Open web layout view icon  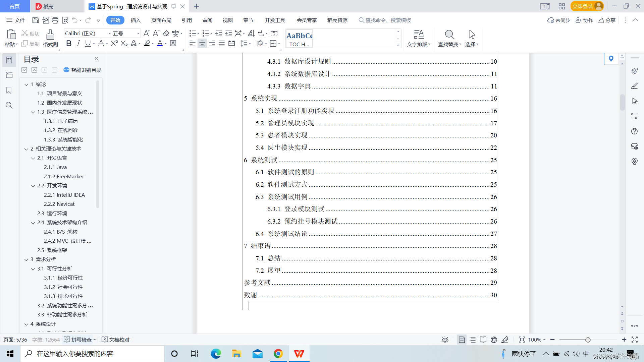click(x=494, y=340)
